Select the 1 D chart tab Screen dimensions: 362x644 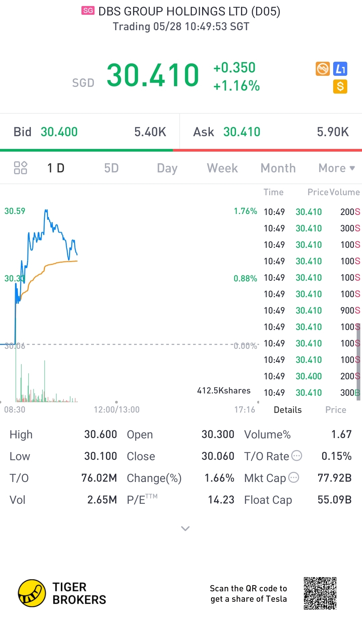click(56, 168)
